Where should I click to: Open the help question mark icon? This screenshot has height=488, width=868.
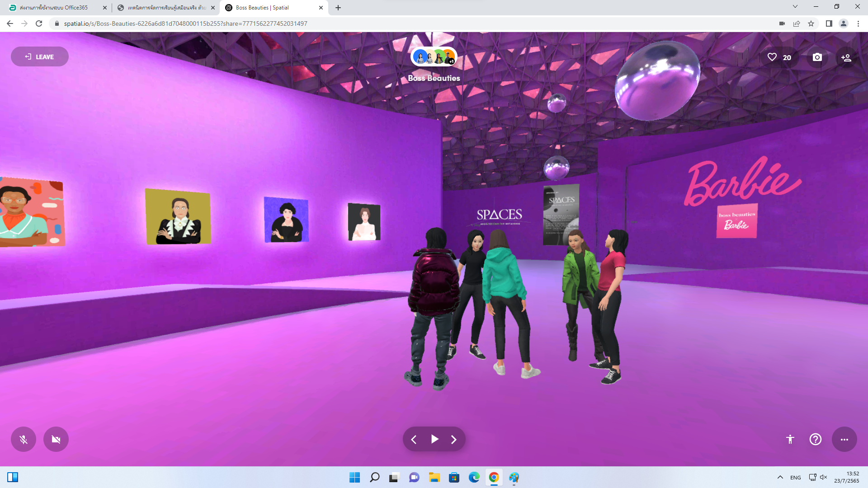pyautogui.click(x=815, y=439)
